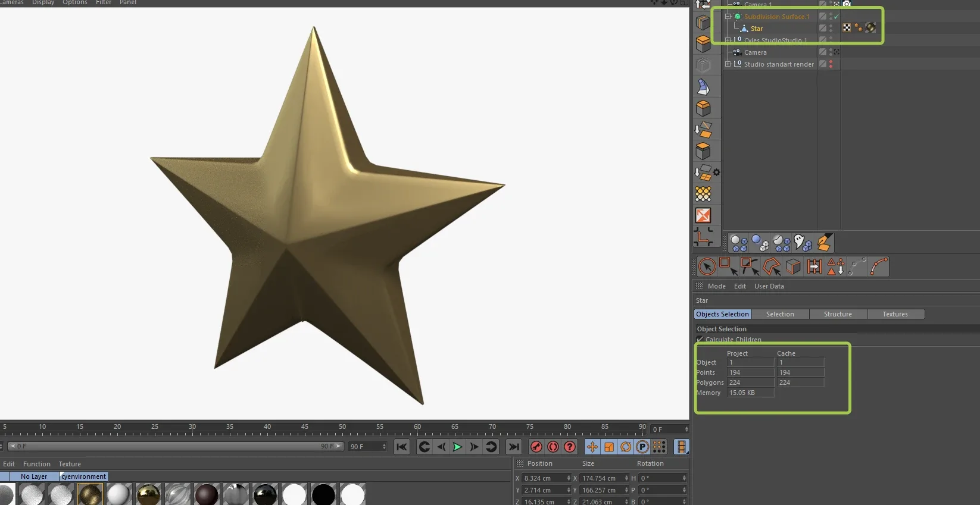Toggle the green check on Subdivision Surface.1
Screen dimensions: 980x505
click(x=837, y=17)
